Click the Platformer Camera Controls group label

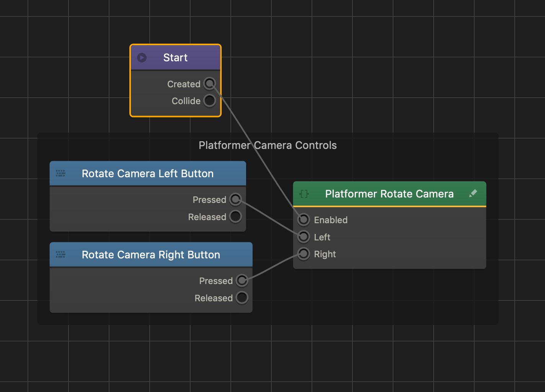(268, 145)
